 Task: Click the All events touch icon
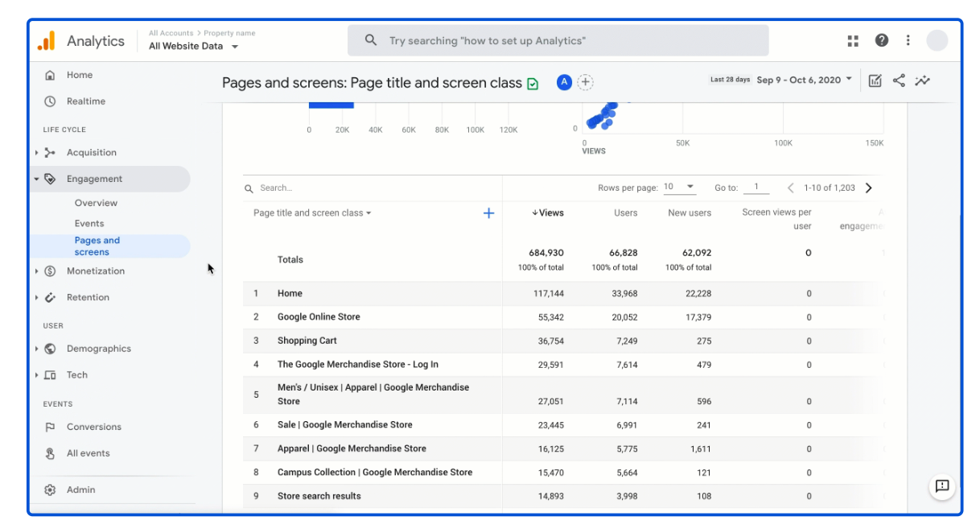tap(50, 453)
